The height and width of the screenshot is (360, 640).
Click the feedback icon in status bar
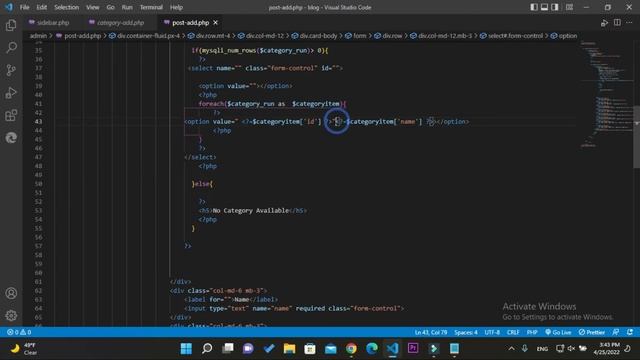[616, 332]
